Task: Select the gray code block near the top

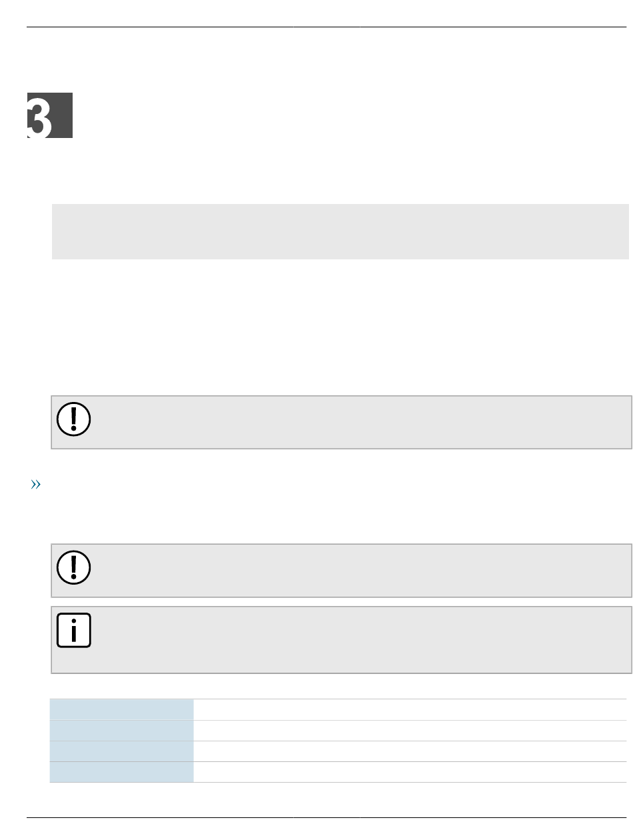Action: click(x=340, y=231)
